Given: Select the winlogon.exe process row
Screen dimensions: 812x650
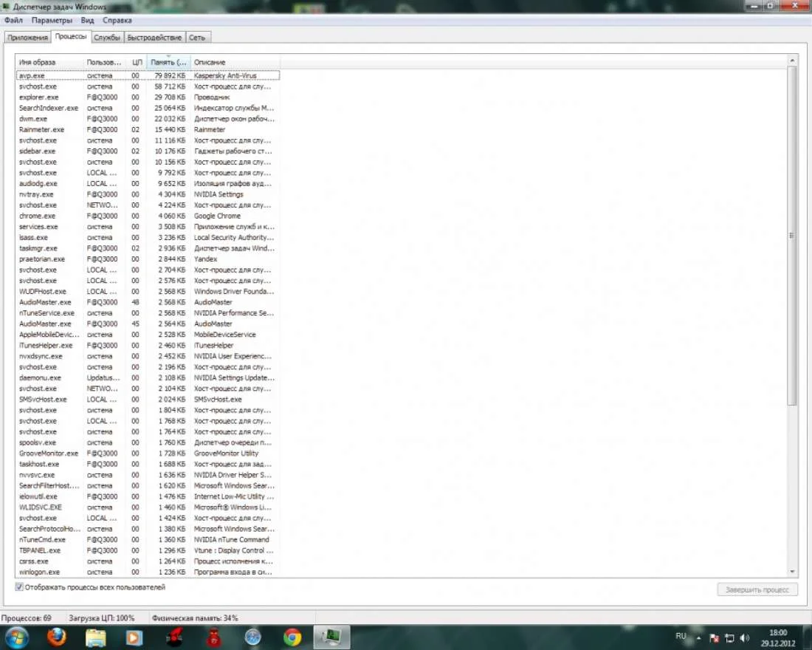Looking at the screenshot, I should (148, 572).
